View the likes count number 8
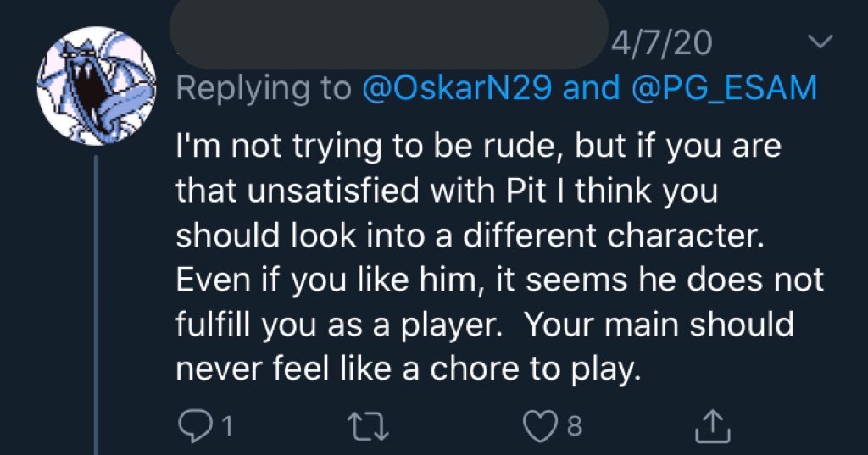Image resolution: width=868 pixels, height=455 pixels. click(575, 427)
